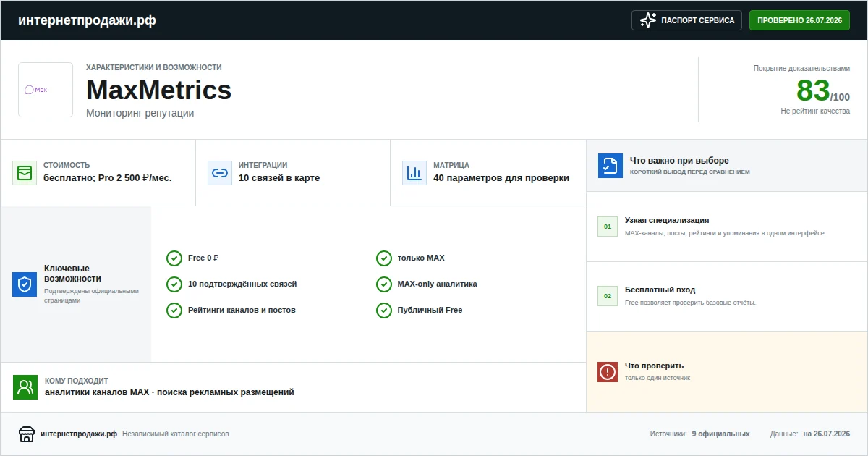
Task: Click the Матрица bar chart icon
Action: click(414, 173)
